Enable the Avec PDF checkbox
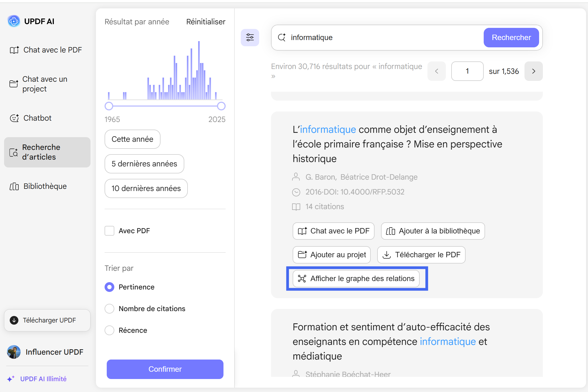Viewport: 588px width, 392px height. tap(109, 231)
